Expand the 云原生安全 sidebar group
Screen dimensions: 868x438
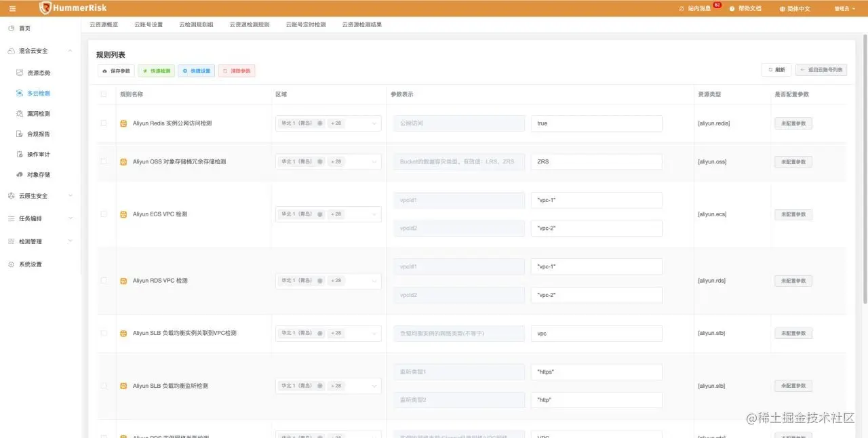tap(70, 196)
